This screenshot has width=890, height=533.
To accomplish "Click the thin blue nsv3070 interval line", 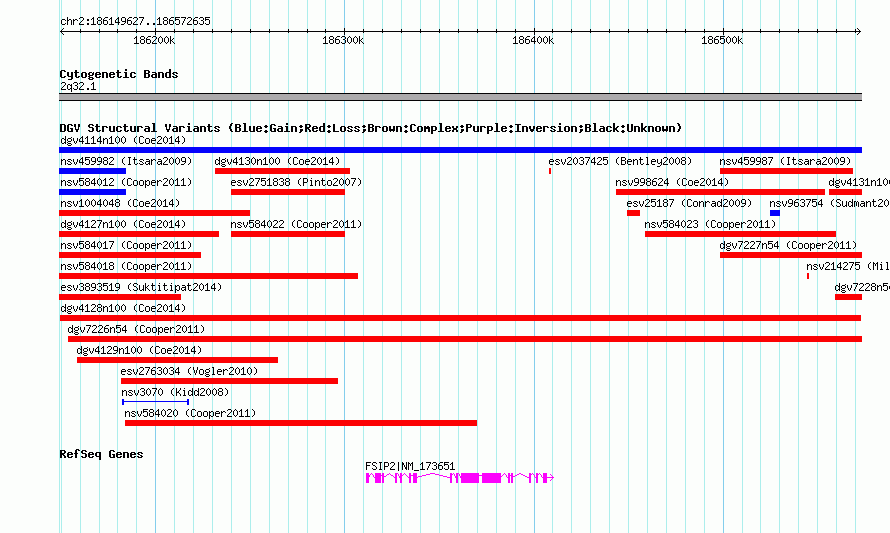I will coord(156,402).
